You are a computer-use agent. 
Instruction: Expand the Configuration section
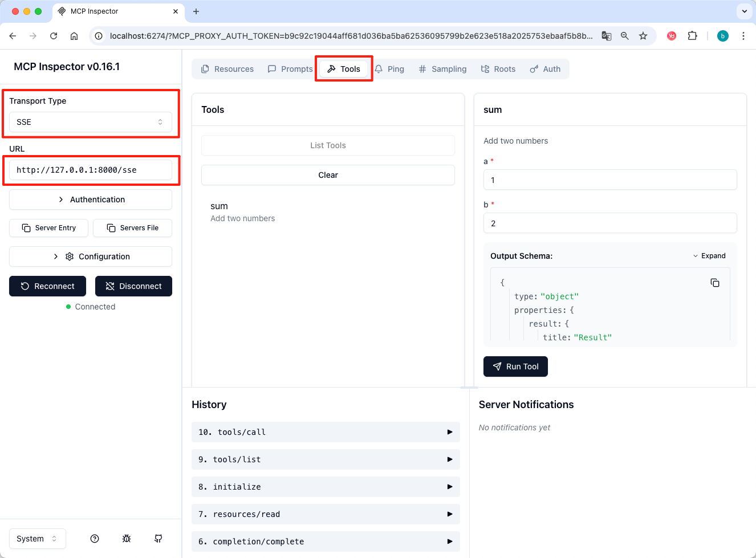click(x=91, y=256)
